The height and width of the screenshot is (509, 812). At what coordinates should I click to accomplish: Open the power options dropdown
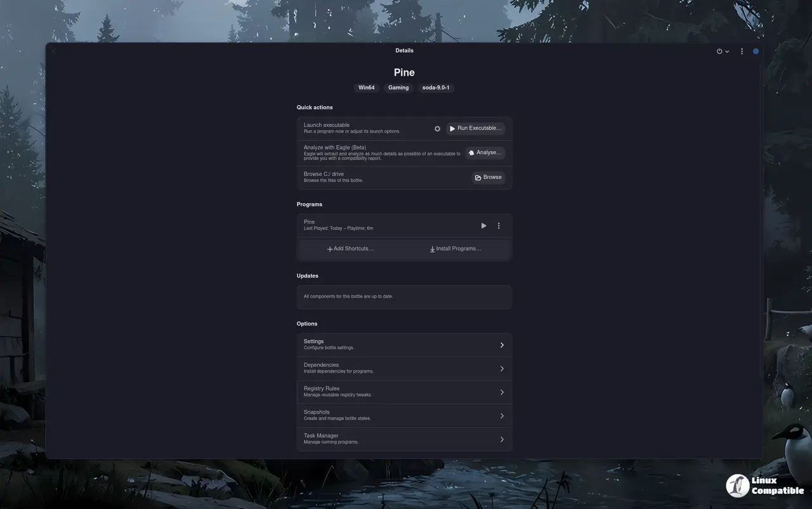(x=723, y=51)
